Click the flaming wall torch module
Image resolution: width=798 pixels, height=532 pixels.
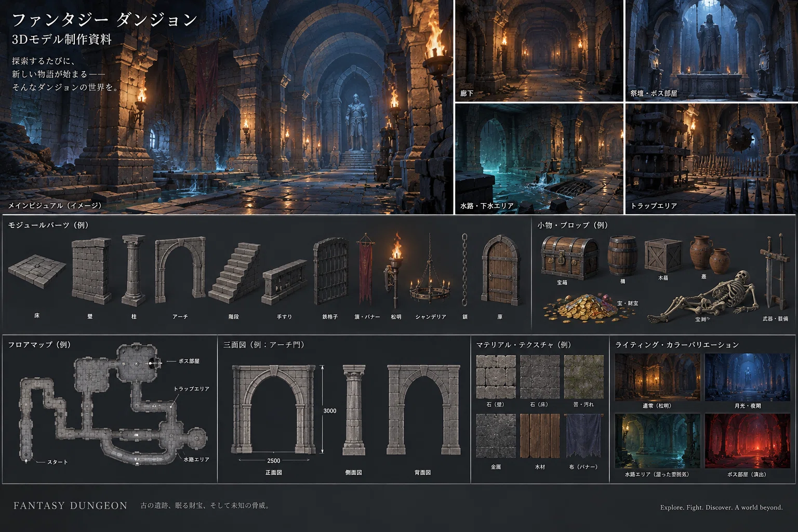pos(394,270)
